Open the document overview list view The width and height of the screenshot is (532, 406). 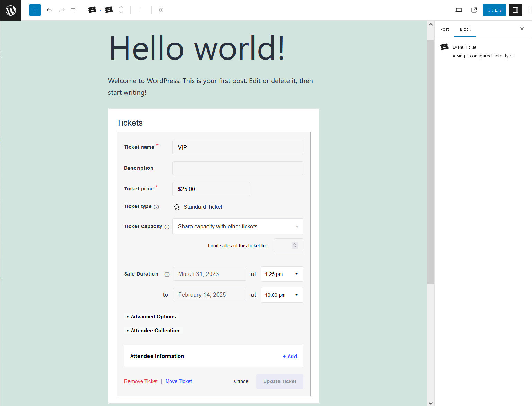pos(74,10)
